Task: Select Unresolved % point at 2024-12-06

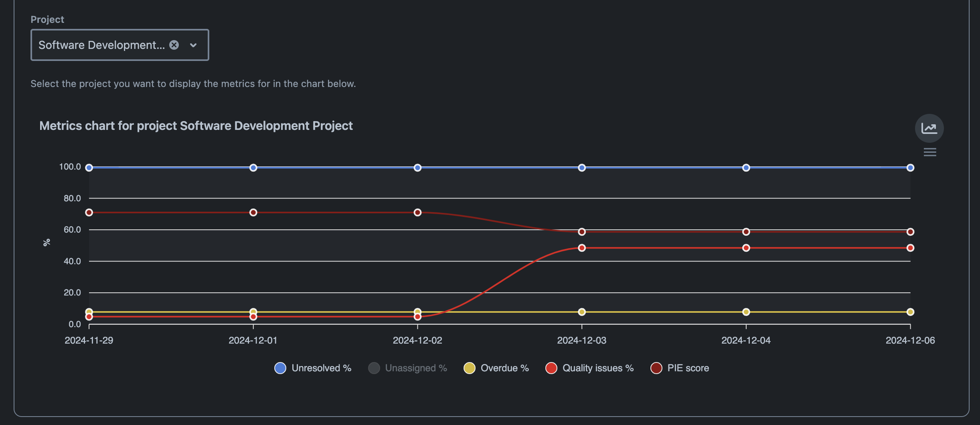Action: 910,168
